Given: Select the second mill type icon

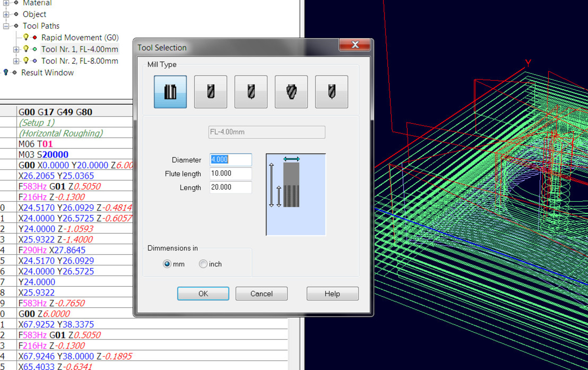Looking at the screenshot, I should click(x=211, y=92).
